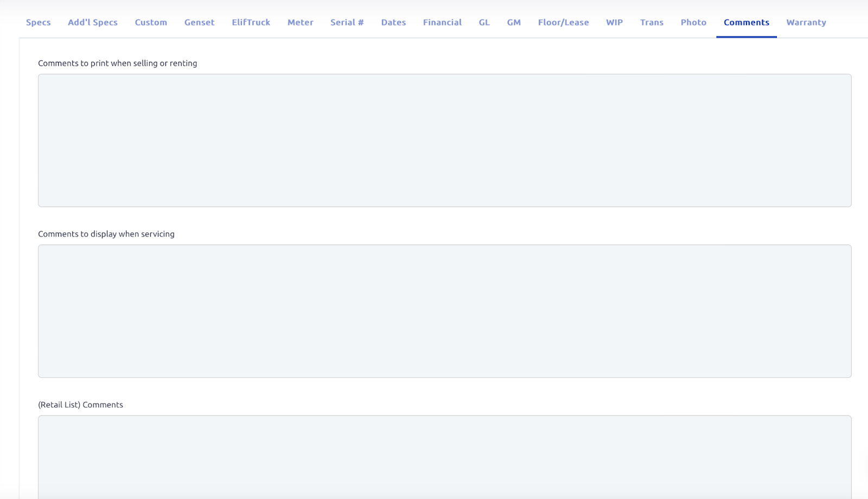The height and width of the screenshot is (499, 868).
Task: Click the 'Comments to print when selling or renting' label
Action: point(118,63)
